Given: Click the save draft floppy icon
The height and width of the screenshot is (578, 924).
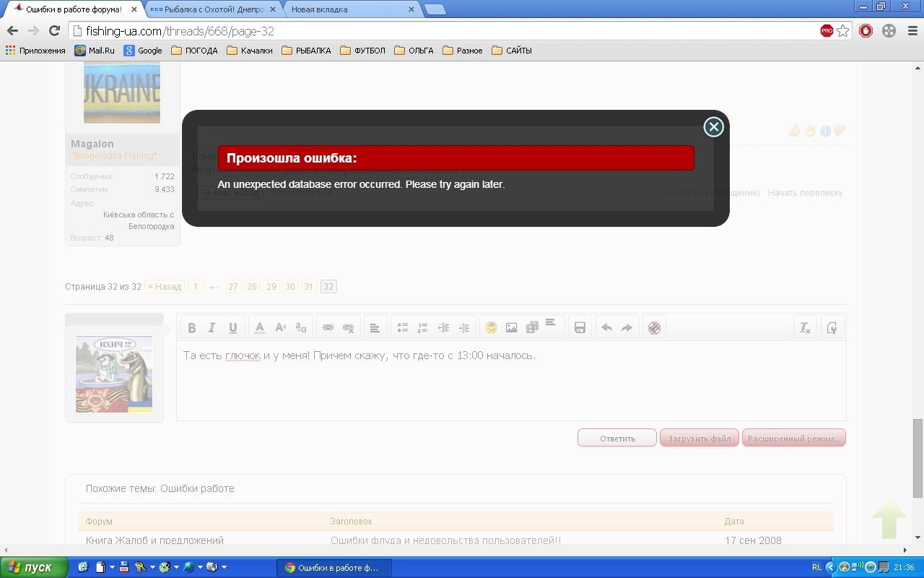Looking at the screenshot, I should coord(579,328).
